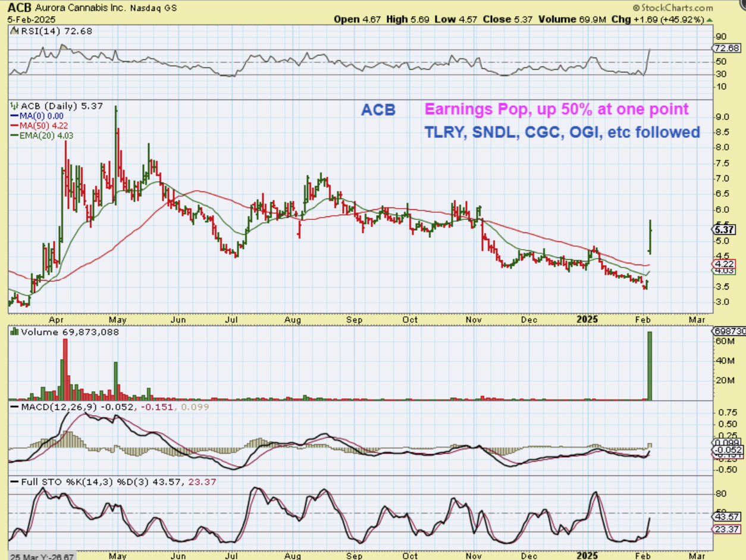Click the 80 label on stochastic axis
The image size is (746, 560).
(720, 493)
